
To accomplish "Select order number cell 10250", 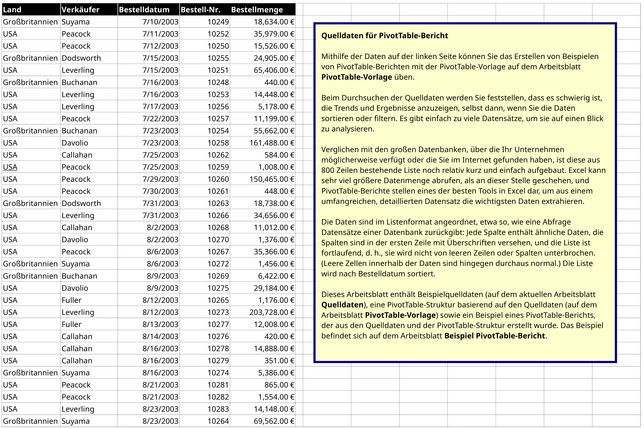I will click(205, 46).
